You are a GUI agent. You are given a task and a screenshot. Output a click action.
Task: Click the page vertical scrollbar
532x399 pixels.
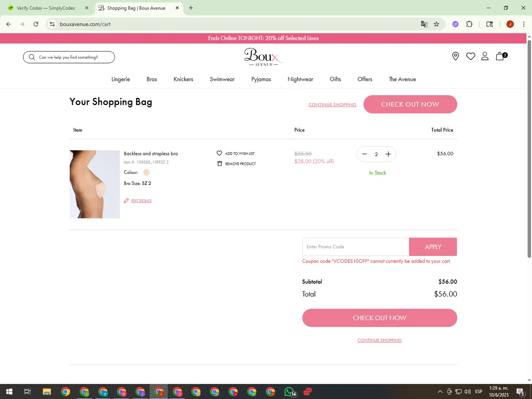(x=529, y=149)
